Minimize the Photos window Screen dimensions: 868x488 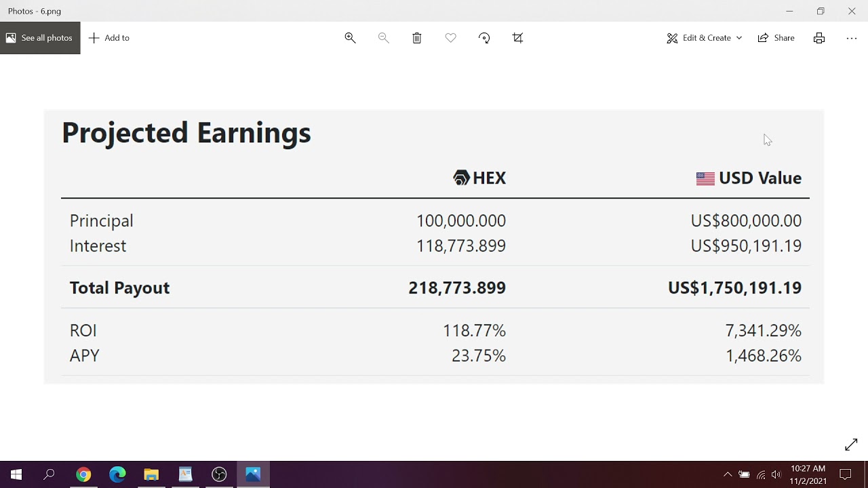pyautogui.click(x=789, y=11)
